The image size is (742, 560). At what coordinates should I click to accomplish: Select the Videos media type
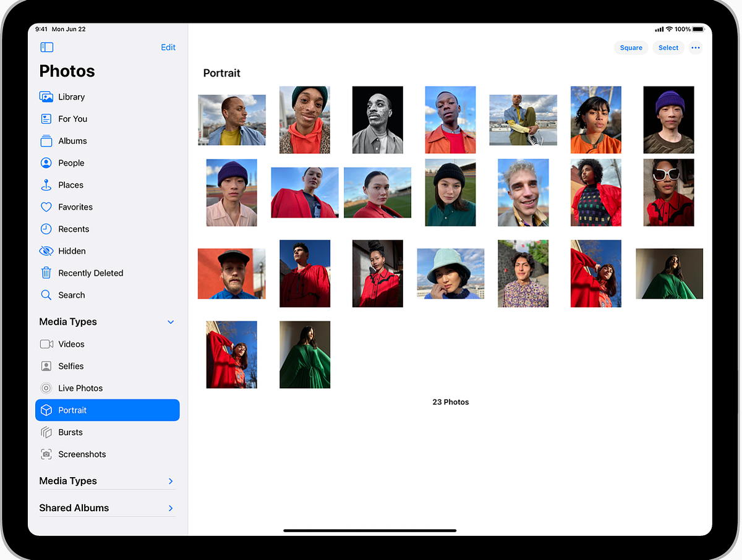[x=70, y=344]
